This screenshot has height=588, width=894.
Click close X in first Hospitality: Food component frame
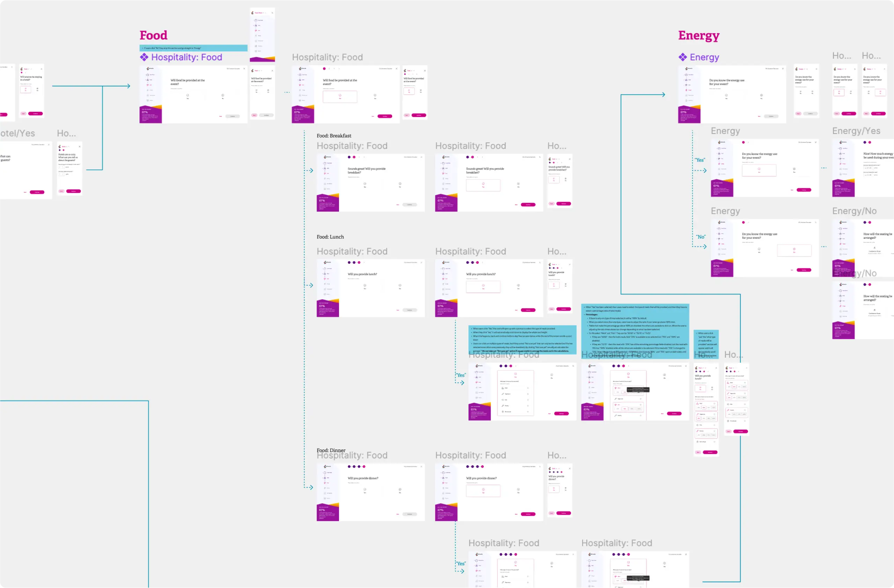click(x=244, y=69)
